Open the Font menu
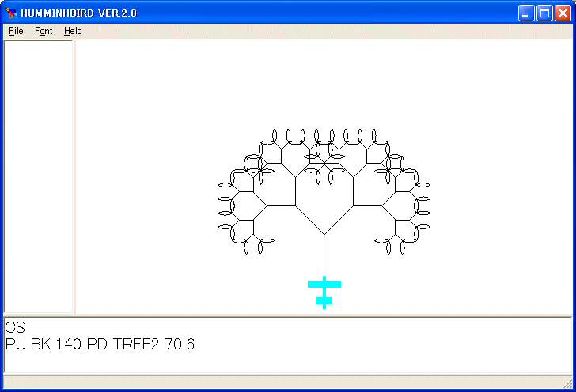 point(44,31)
